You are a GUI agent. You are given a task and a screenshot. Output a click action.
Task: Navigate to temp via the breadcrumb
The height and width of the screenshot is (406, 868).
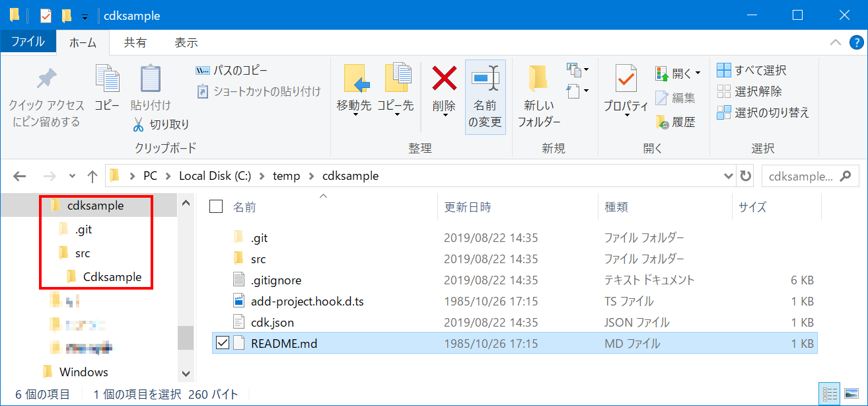pos(287,175)
